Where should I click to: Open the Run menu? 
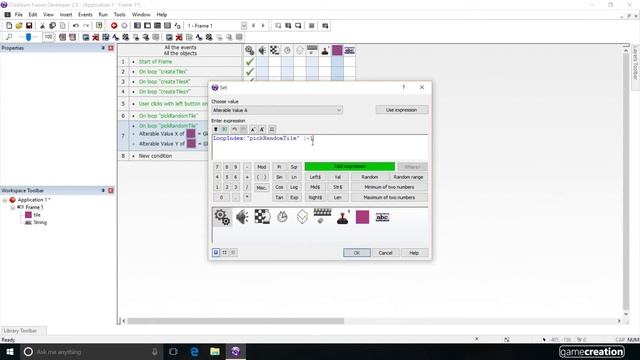(103, 15)
